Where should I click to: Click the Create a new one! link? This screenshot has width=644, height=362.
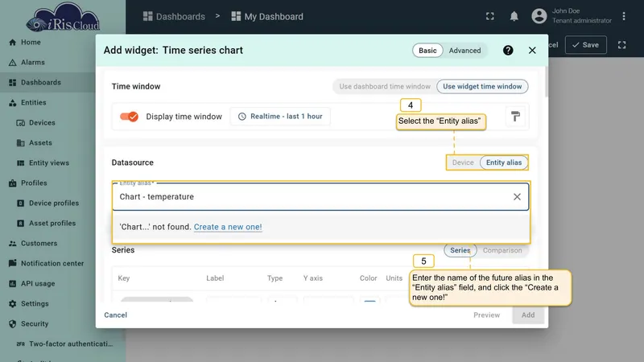point(228,227)
